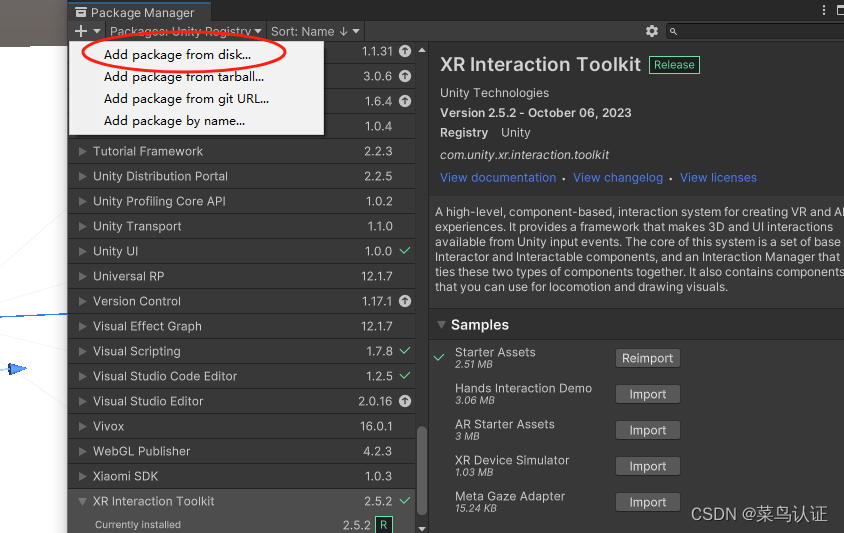This screenshot has height=533, width=844.
Task: Select the Unity UI package row
Action: [x=242, y=251]
